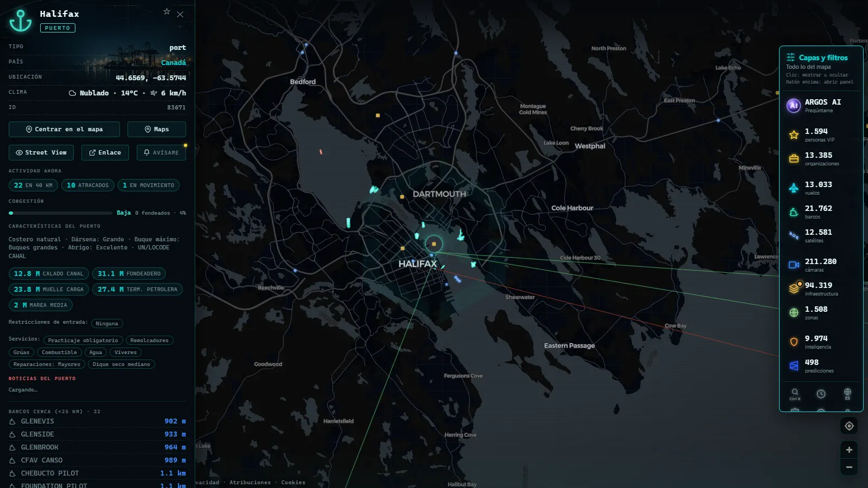868x488 pixels.
Task: Open the GLENSIDE ship entry
Action: pyautogui.click(x=97, y=434)
